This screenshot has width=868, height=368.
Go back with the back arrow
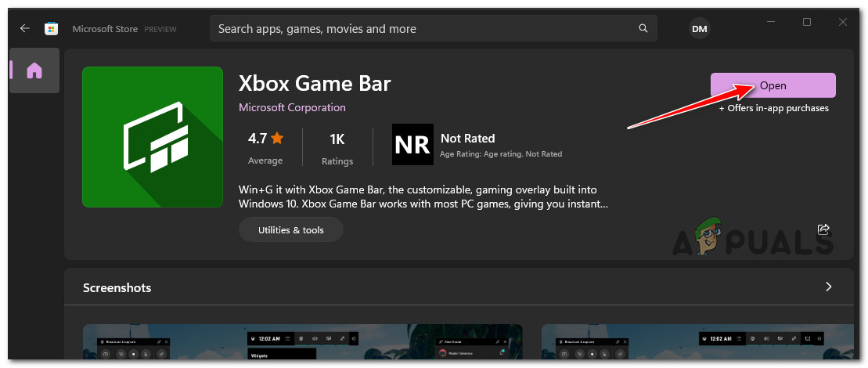click(x=25, y=28)
